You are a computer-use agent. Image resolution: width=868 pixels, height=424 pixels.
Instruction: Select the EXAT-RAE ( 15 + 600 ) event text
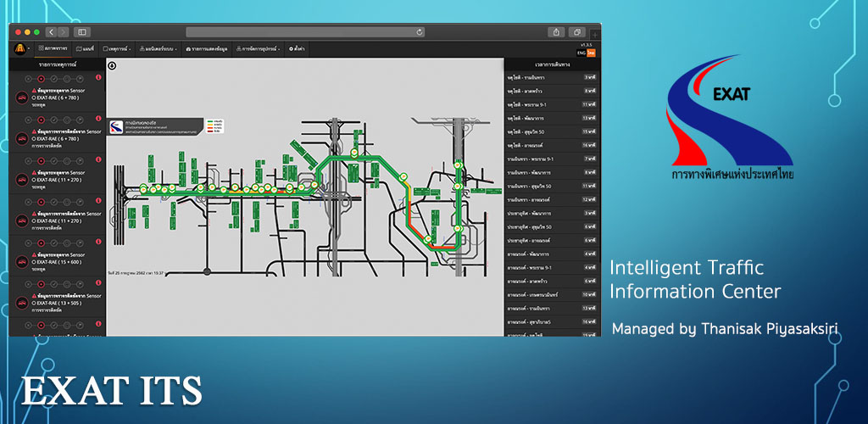(x=57, y=261)
